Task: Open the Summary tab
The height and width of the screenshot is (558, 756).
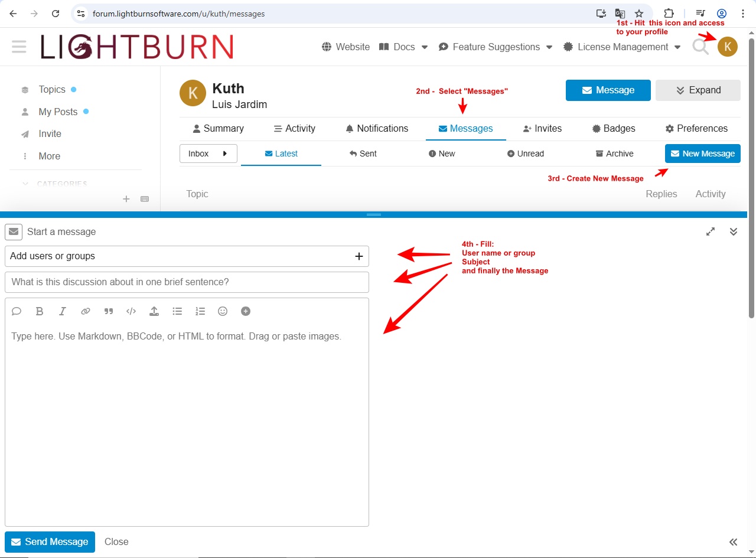Action: [x=218, y=128]
